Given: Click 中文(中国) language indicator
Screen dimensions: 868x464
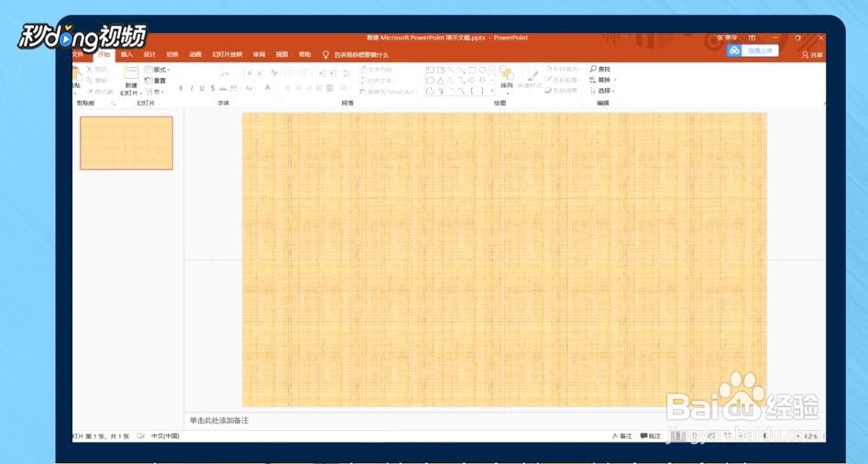Looking at the screenshot, I should (165, 436).
